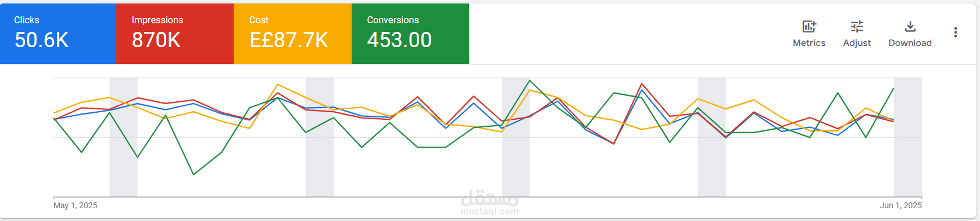The width and height of the screenshot is (980, 221).
Task: Open the Metrics chart icon
Action: coord(809,26)
